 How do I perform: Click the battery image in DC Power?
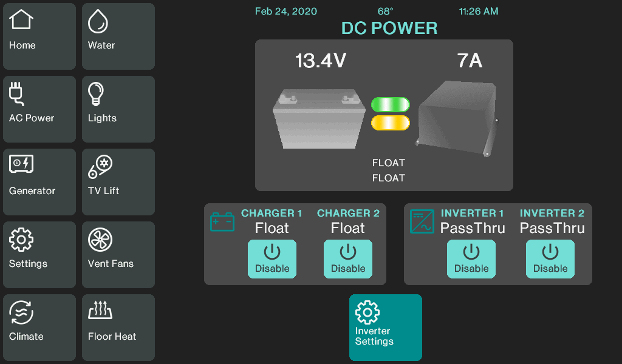pyautogui.click(x=319, y=120)
